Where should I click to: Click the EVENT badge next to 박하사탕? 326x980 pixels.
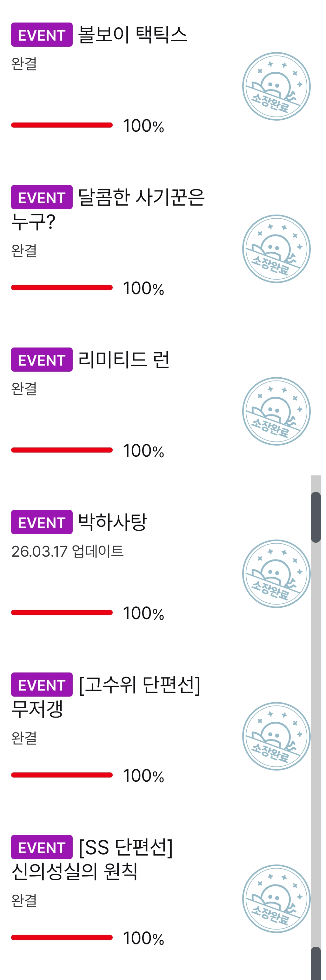pyautogui.click(x=42, y=522)
